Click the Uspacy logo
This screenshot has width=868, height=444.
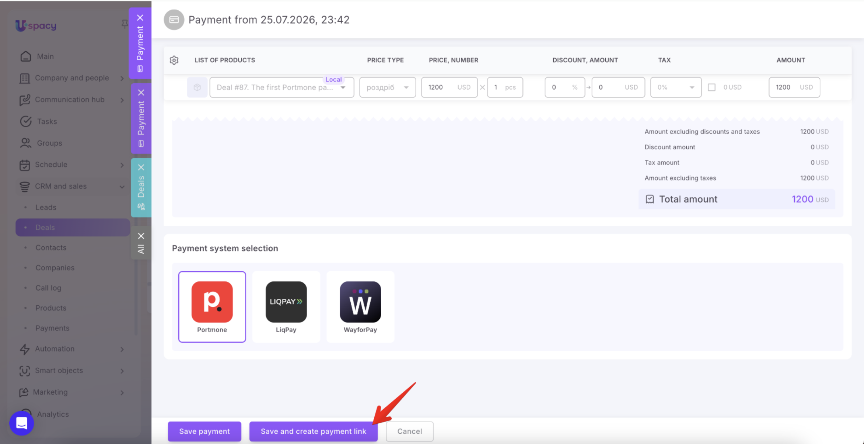point(36,25)
